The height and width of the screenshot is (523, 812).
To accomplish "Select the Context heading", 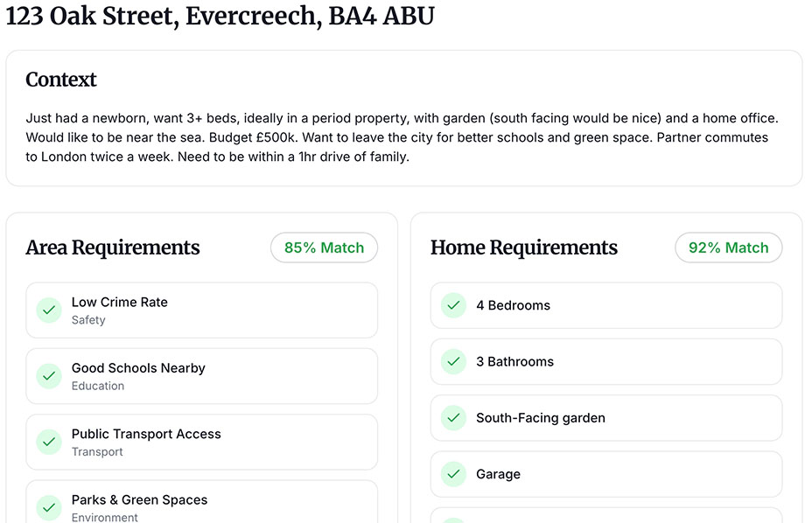I will click(x=61, y=80).
